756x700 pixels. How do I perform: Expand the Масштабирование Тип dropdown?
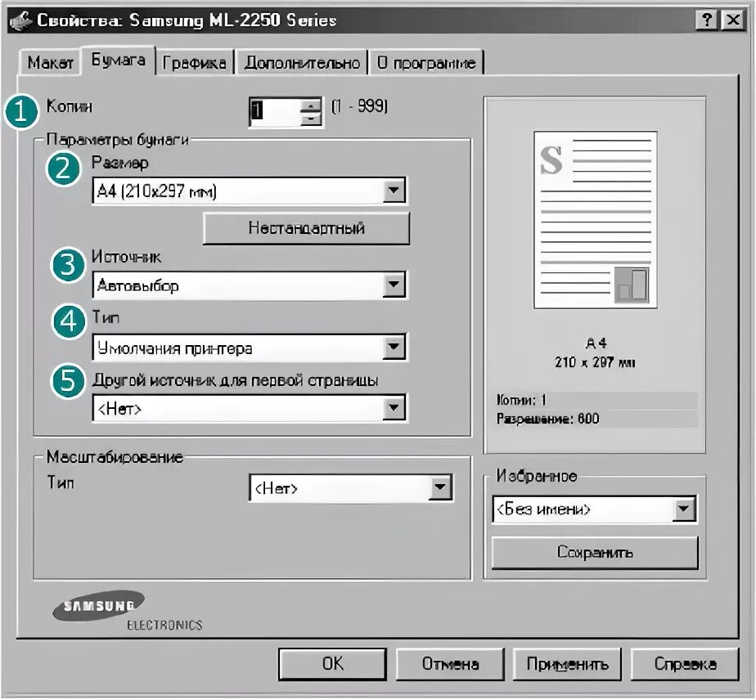pyautogui.click(x=350, y=488)
